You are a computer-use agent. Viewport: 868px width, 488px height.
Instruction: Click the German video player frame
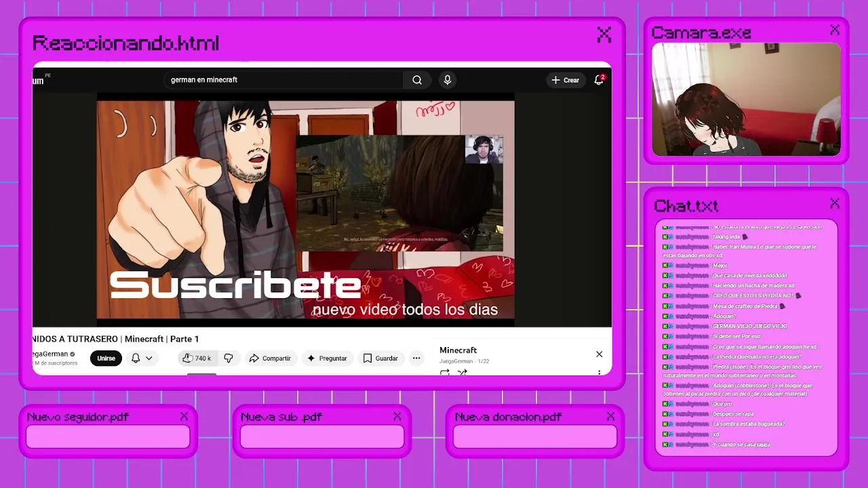click(x=305, y=209)
